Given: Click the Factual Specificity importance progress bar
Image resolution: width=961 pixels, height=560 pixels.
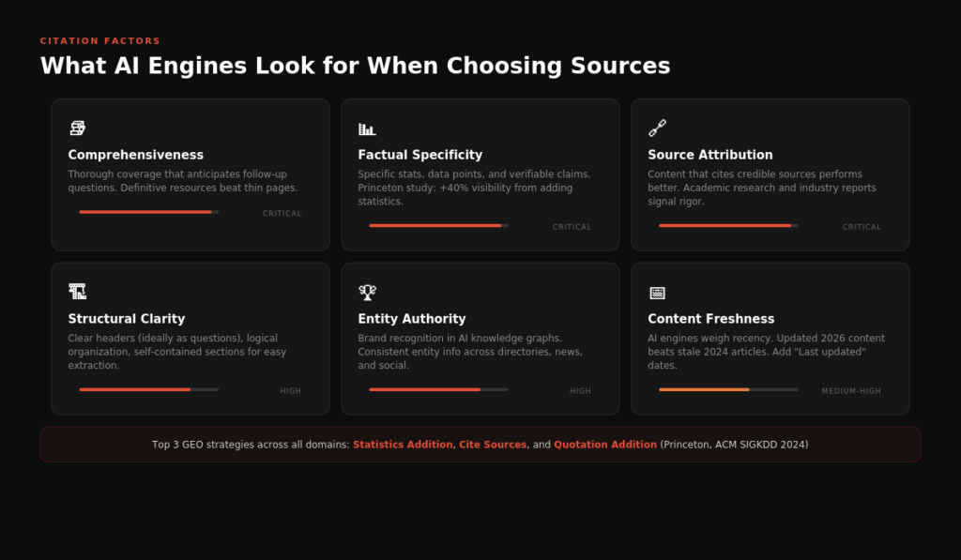Looking at the screenshot, I should tap(438, 225).
